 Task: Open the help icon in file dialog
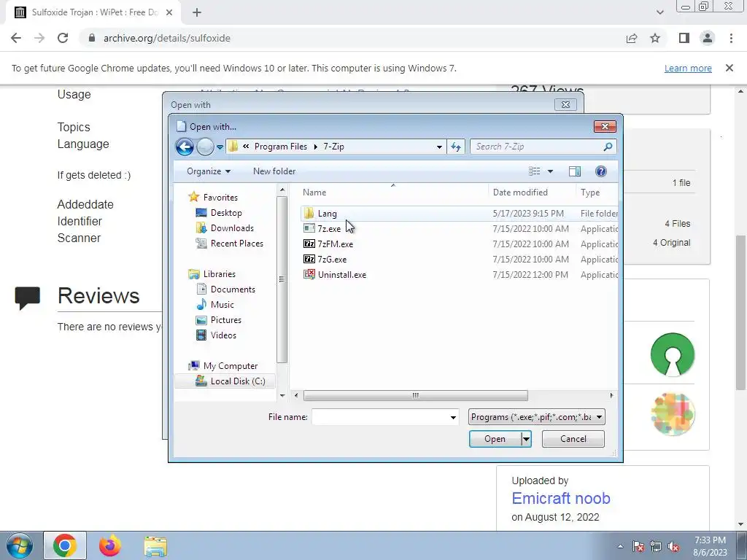pyautogui.click(x=601, y=171)
